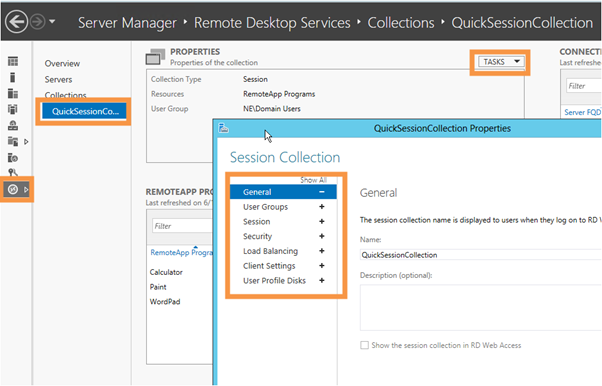Viewport: 602px width, 386px height.
Task: Expand Load Balancing with plus sign
Action: point(322,251)
